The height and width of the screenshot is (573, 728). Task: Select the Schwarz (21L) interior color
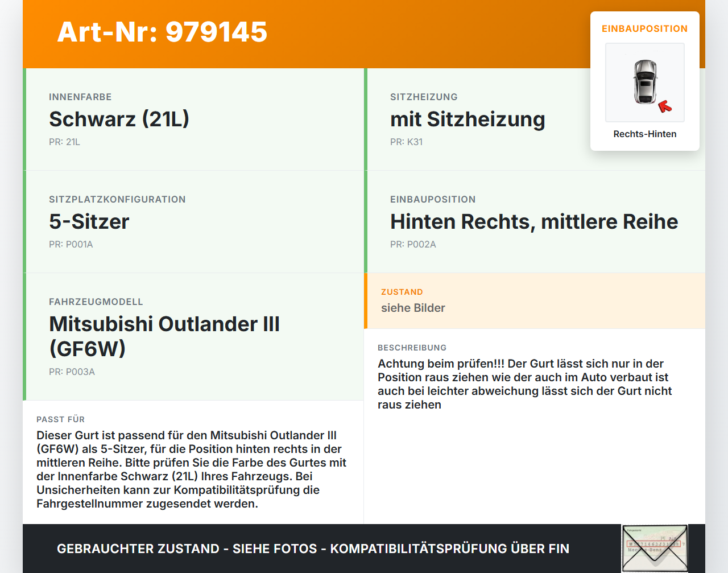tap(119, 119)
